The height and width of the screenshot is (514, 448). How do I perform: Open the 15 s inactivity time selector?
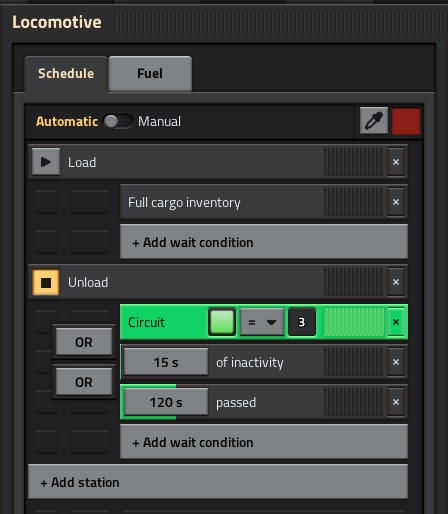pos(166,362)
